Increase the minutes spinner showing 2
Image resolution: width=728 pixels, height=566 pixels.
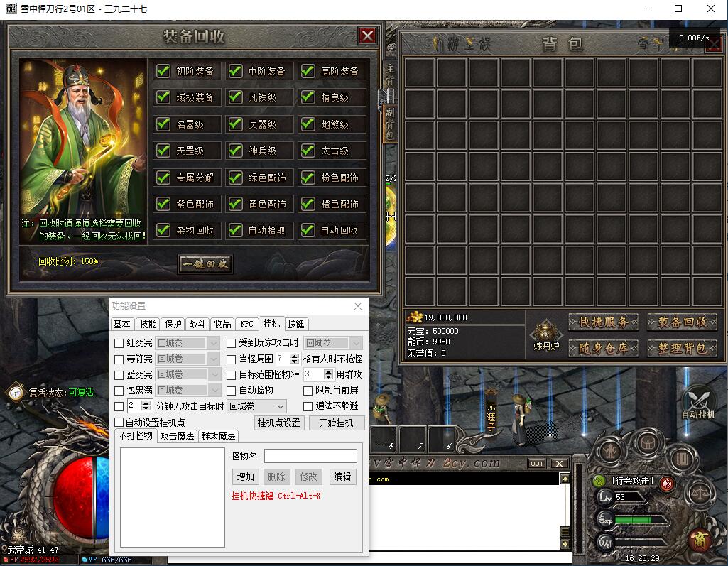[x=146, y=403]
